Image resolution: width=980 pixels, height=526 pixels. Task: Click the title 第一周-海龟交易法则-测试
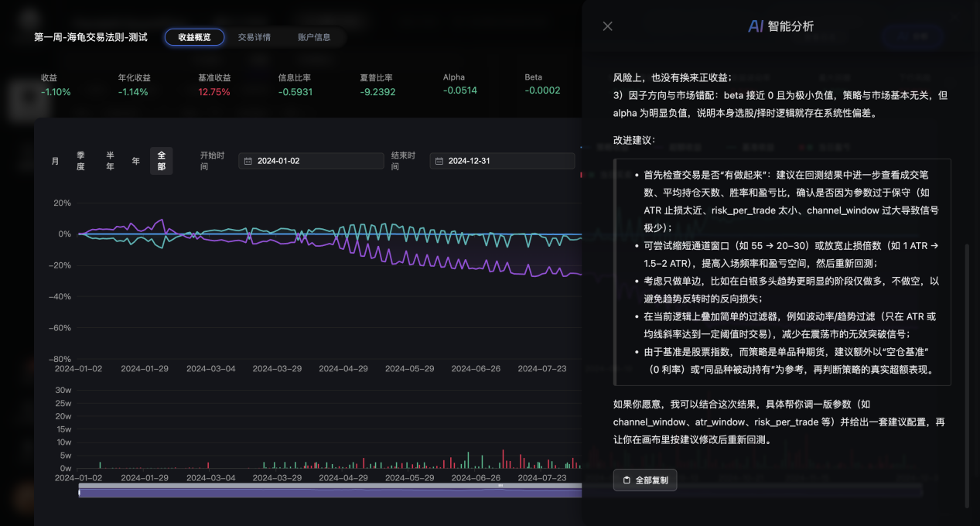91,37
